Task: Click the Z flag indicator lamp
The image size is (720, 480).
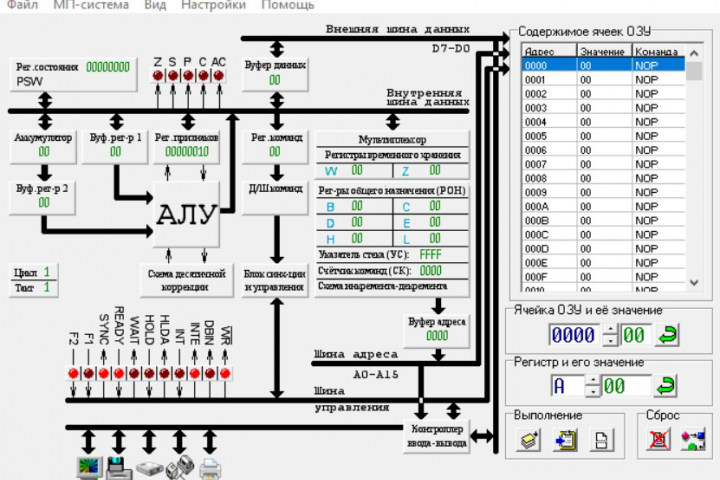Action: [158, 75]
